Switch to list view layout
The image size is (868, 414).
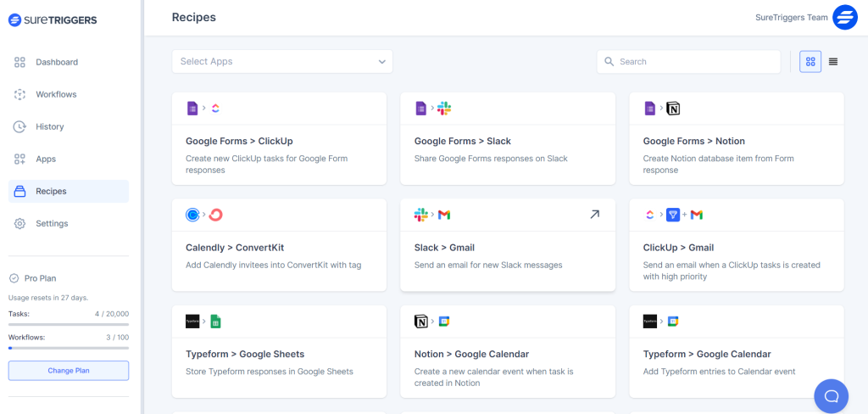[833, 62]
